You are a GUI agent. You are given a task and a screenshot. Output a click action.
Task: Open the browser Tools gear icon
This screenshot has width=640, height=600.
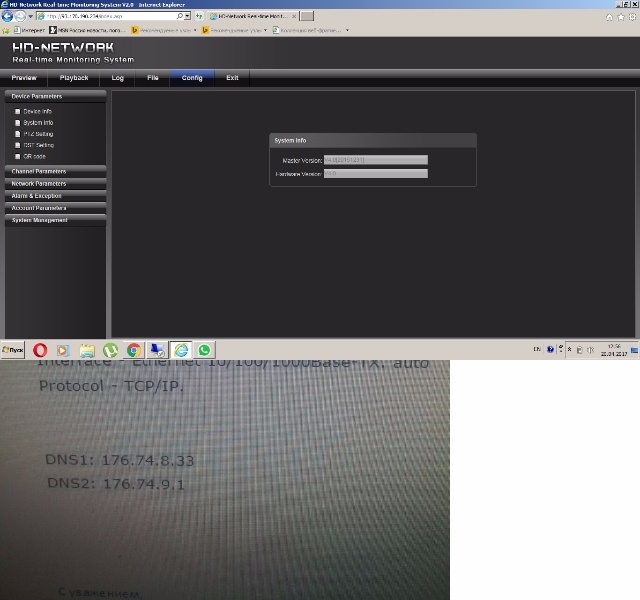point(632,17)
